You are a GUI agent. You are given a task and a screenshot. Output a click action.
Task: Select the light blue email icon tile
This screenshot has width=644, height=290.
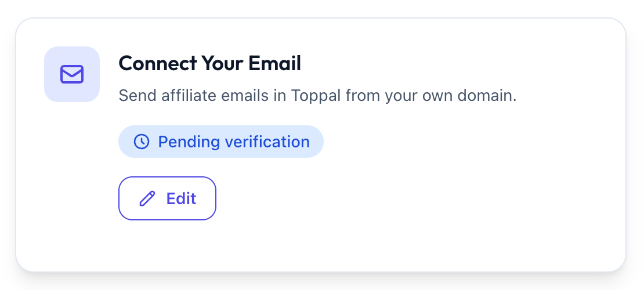(x=72, y=74)
